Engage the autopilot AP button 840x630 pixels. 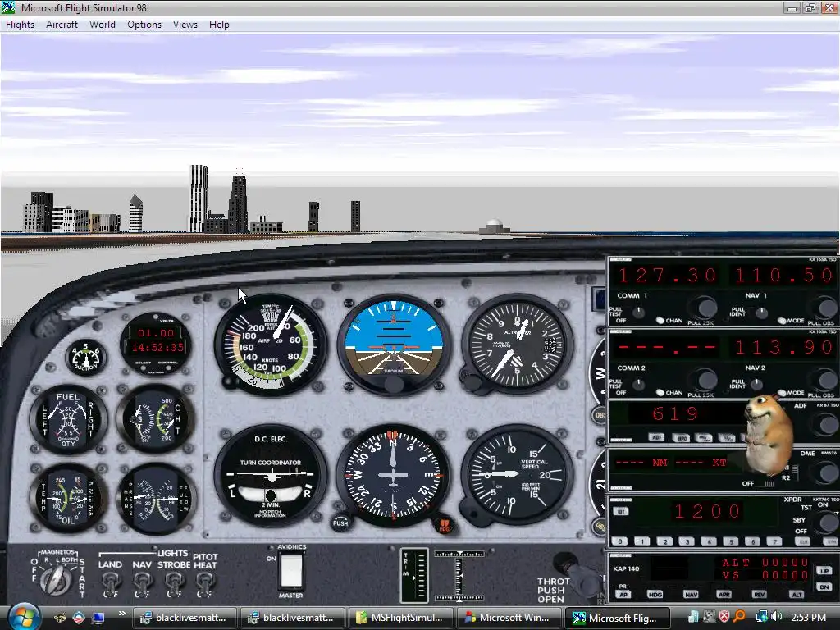pyautogui.click(x=623, y=594)
